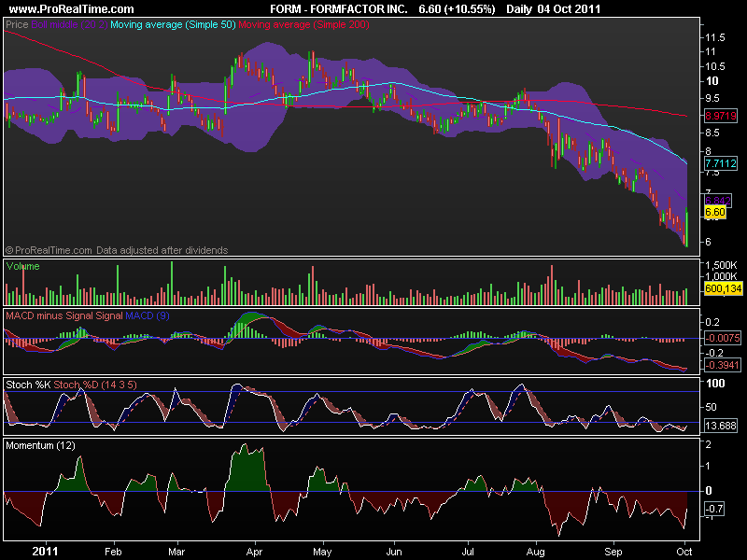Click the Jun marker on time axis
Viewport: 747px width, 560px height.
394,552
